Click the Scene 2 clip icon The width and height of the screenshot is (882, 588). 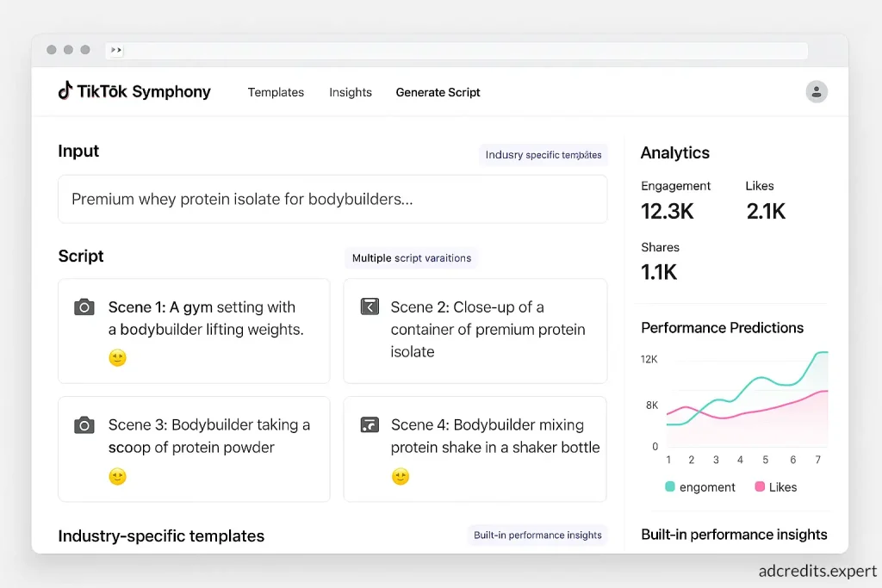(370, 306)
